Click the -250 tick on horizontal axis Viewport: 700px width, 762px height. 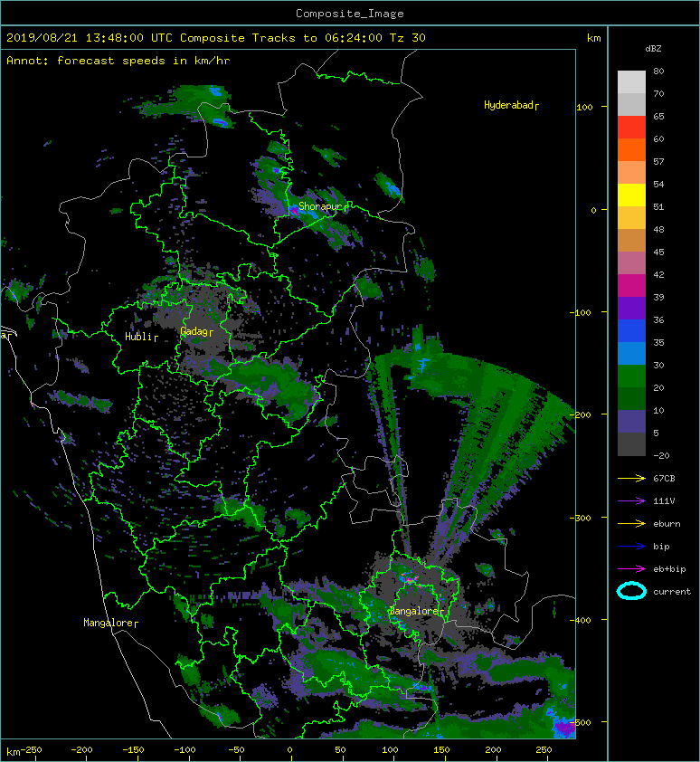pyautogui.click(x=31, y=750)
